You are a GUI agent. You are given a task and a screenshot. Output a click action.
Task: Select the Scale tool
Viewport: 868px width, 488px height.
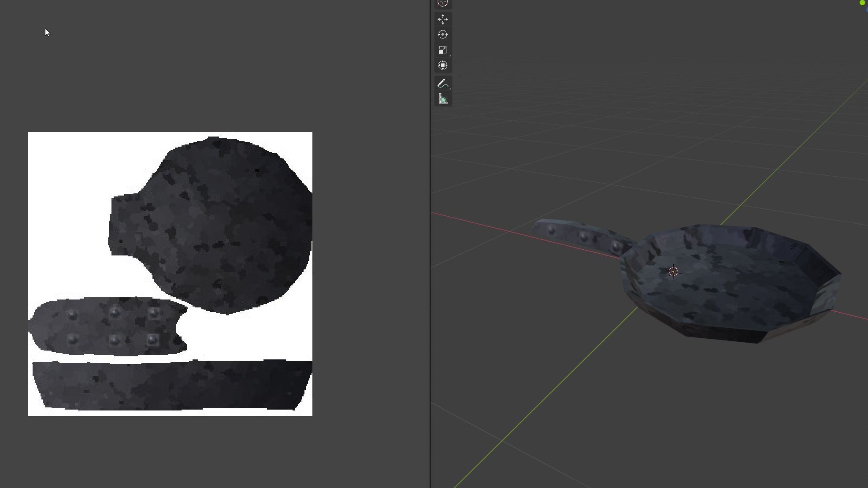click(x=443, y=50)
